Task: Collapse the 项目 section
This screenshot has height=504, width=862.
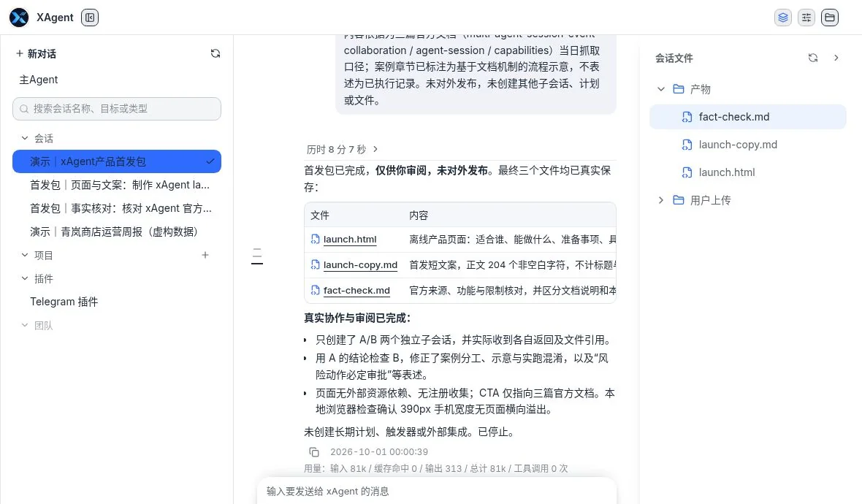Action: pyautogui.click(x=25, y=255)
